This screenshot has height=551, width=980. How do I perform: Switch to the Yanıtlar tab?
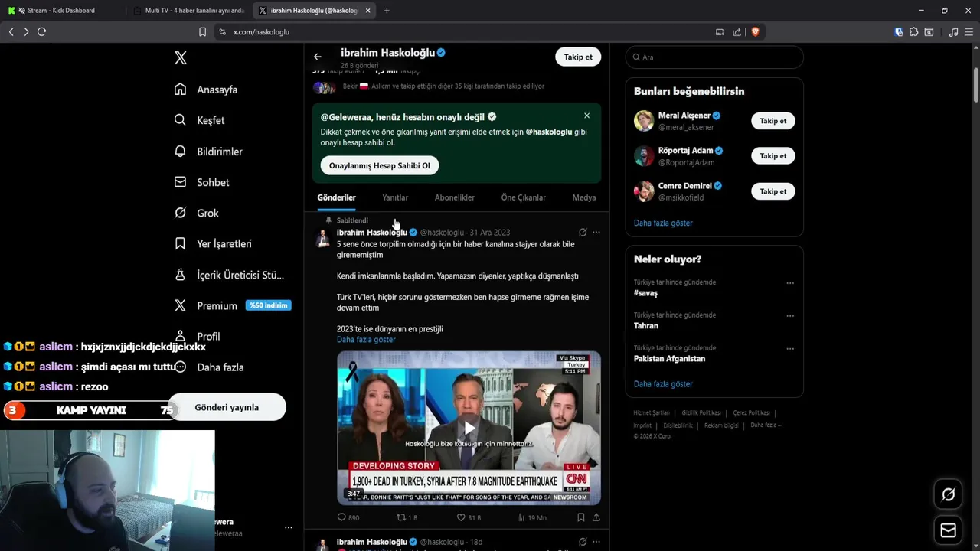395,197
